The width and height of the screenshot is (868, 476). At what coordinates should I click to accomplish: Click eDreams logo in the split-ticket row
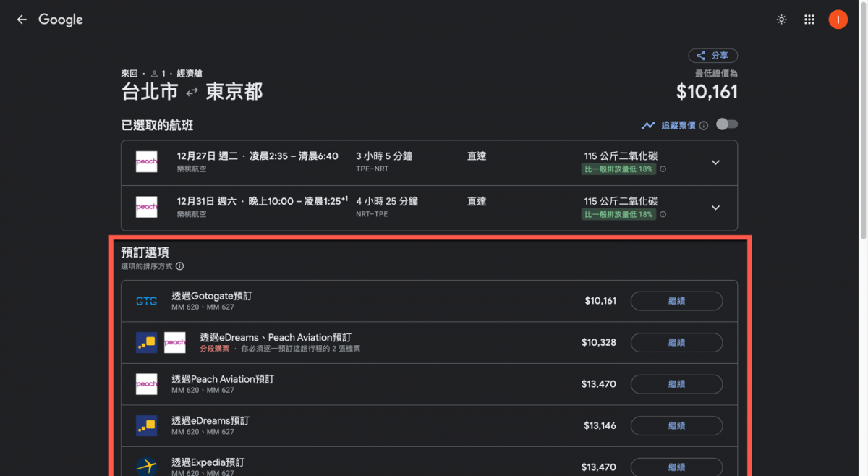point(146,342)
